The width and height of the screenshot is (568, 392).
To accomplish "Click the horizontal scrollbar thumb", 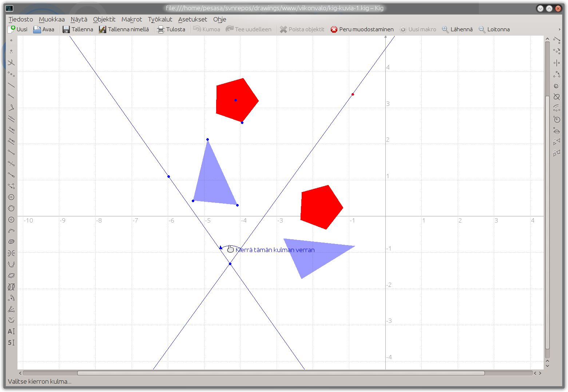I will 281,373.
